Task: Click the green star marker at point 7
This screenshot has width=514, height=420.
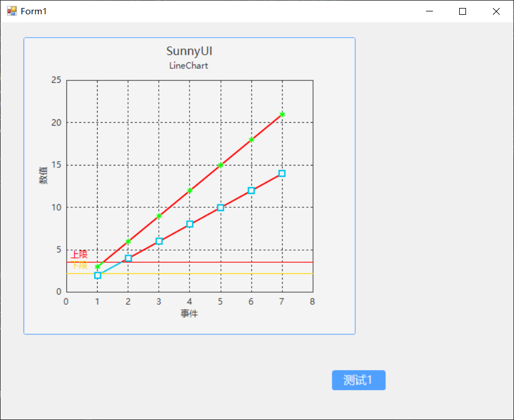Action: pos(281,114)
